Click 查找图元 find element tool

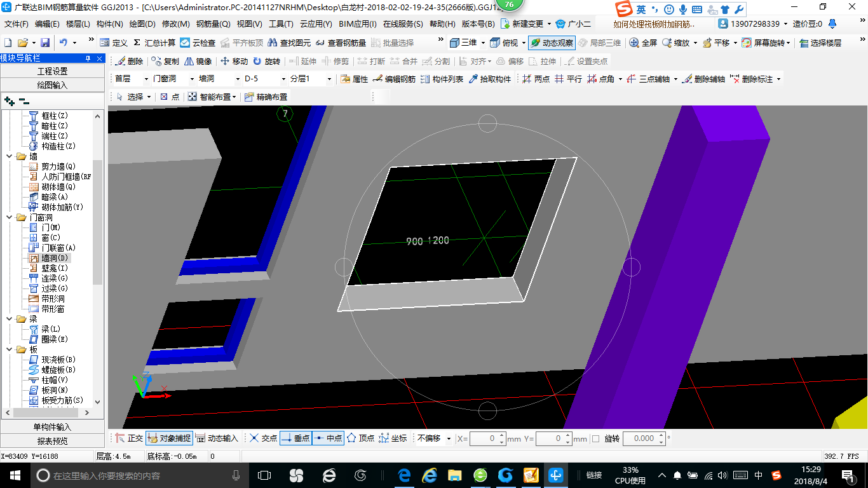click(289, 43)
